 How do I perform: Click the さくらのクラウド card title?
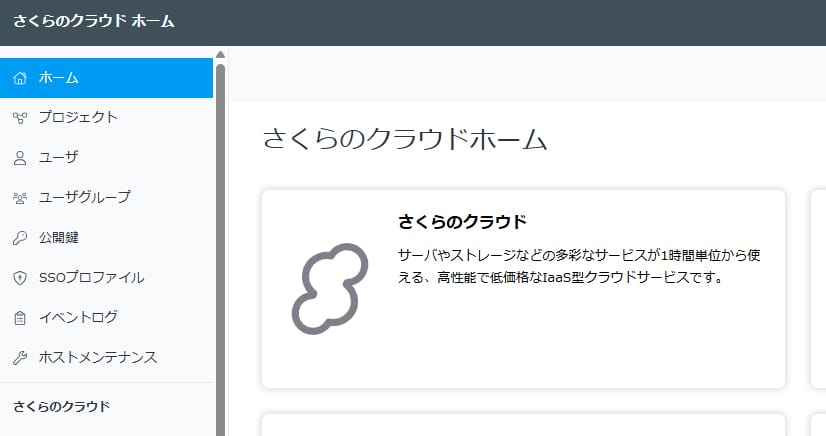(x=462, y=221)
